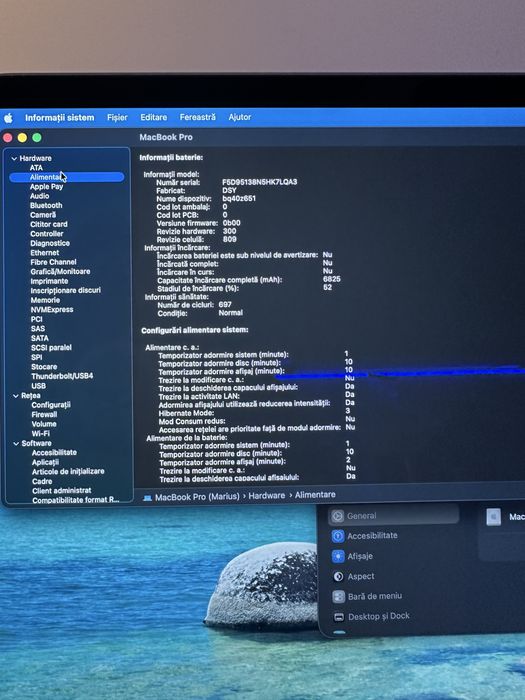The width and height of the screenshot is (525, 700).
Task: Click the cycle count value 697
Action: (x=225, y=305)
